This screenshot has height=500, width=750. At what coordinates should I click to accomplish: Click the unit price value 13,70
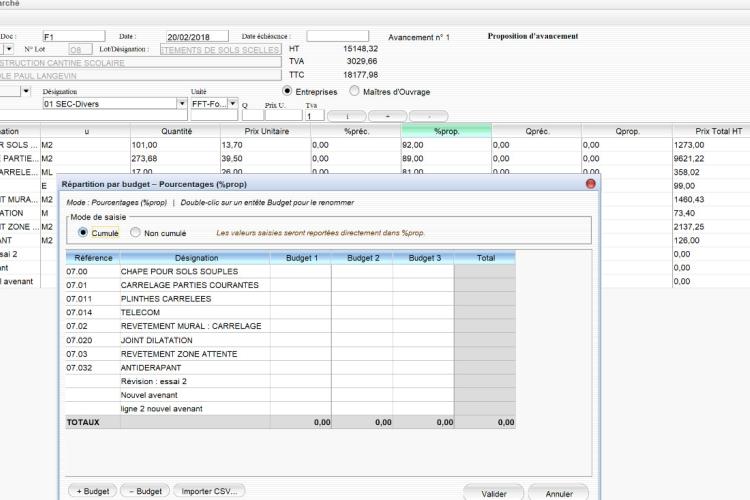tap(232, 145)
